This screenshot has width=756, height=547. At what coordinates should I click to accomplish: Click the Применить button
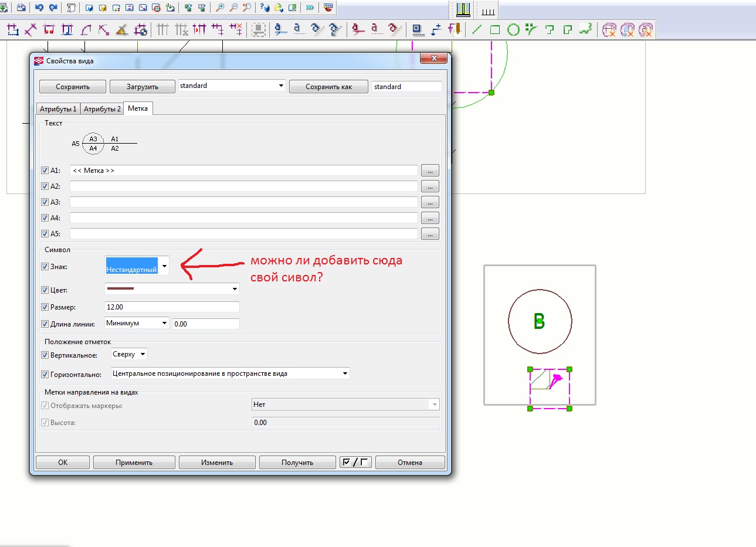[134, 463]
